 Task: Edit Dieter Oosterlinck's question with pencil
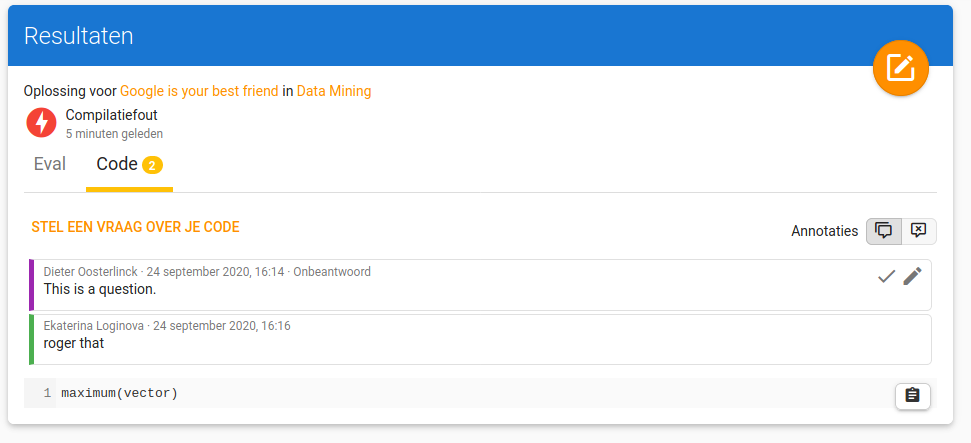[912, 276]
